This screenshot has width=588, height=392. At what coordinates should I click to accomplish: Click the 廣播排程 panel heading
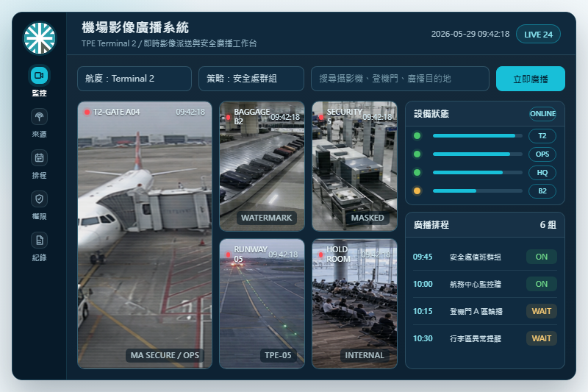pyautogui.click(x=431, y=225)
